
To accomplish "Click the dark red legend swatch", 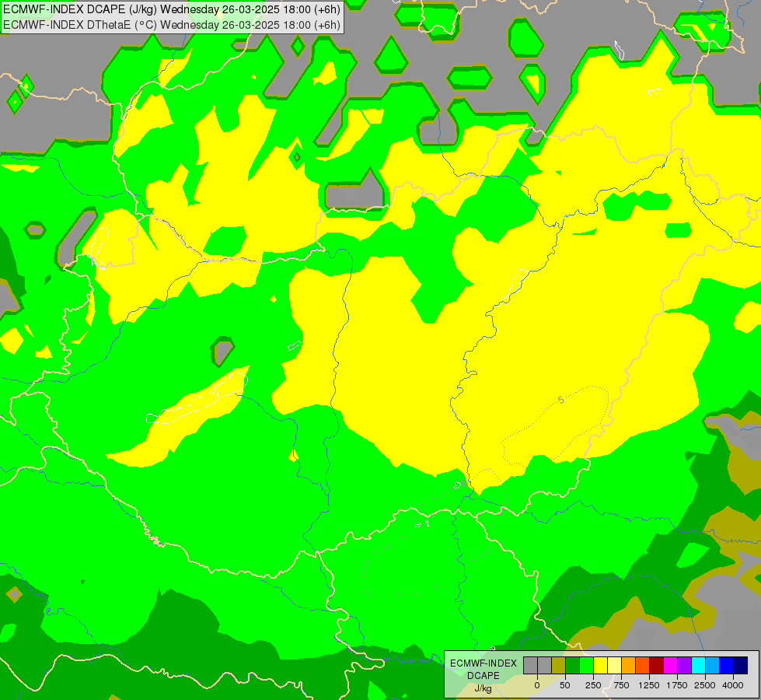I will pos(656,665).
